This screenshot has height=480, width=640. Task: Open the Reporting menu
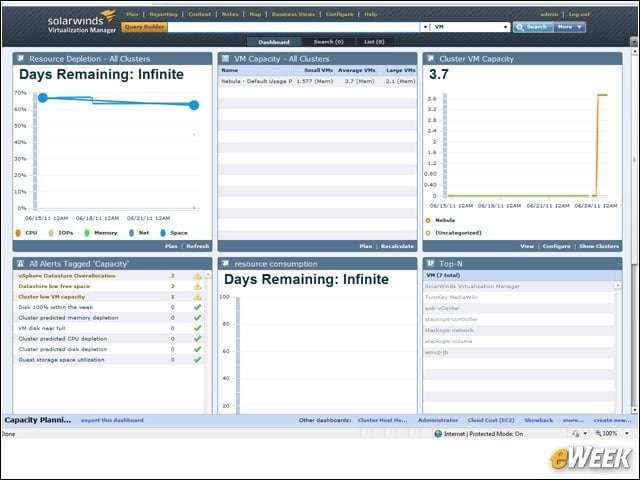pyautogui.click(x=163, y=14)
